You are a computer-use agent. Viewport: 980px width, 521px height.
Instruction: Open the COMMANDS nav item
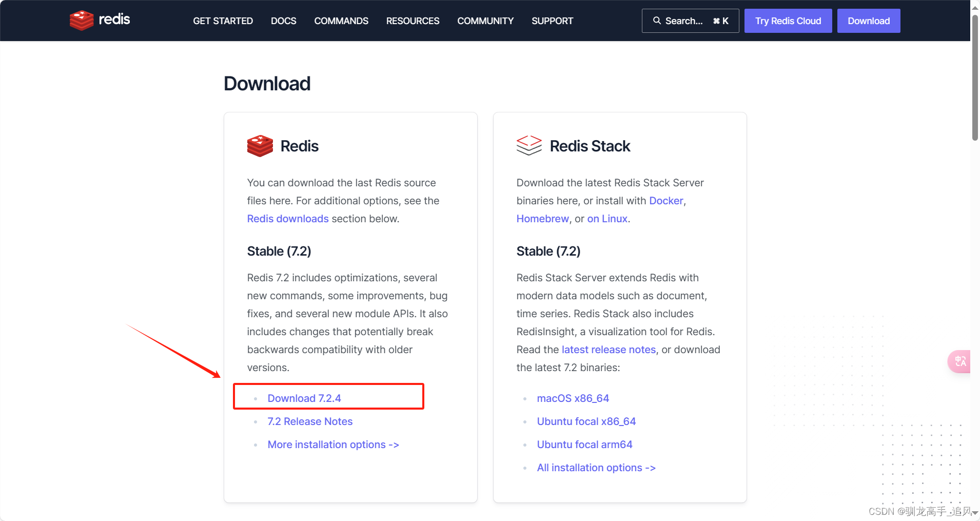(341, 21)
